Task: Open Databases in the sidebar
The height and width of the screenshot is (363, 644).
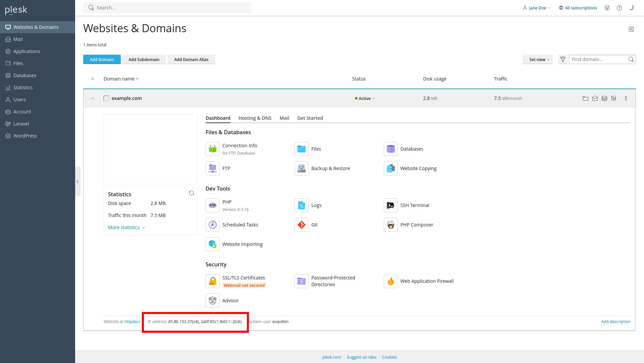Action: click(x=38, y=75)
